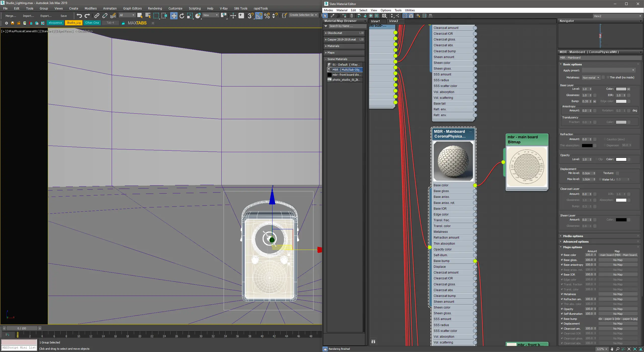Activate the Select and Move tool
This screenshot has width=644, height=352.
tap(174, 16)
